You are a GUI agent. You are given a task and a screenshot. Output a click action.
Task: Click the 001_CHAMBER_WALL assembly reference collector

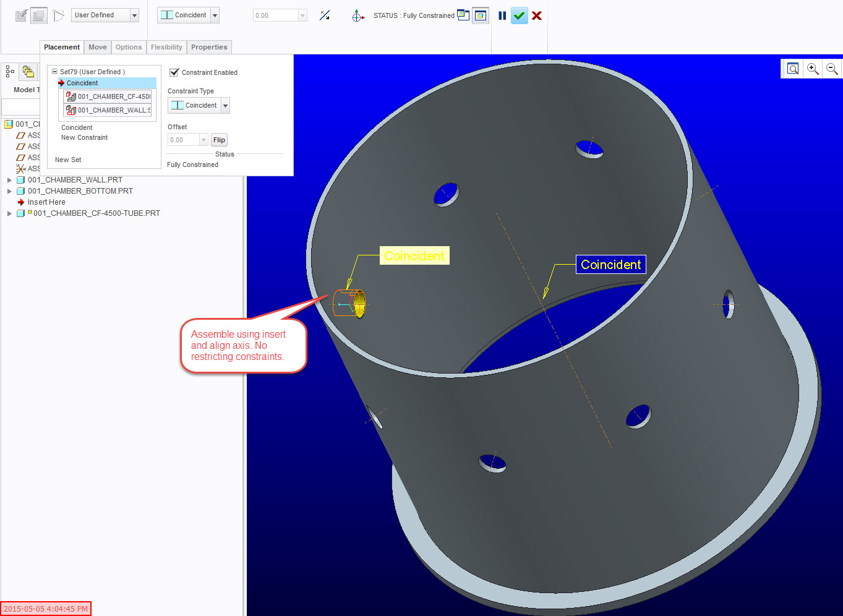pyautogui.click(x=108, y=110)
